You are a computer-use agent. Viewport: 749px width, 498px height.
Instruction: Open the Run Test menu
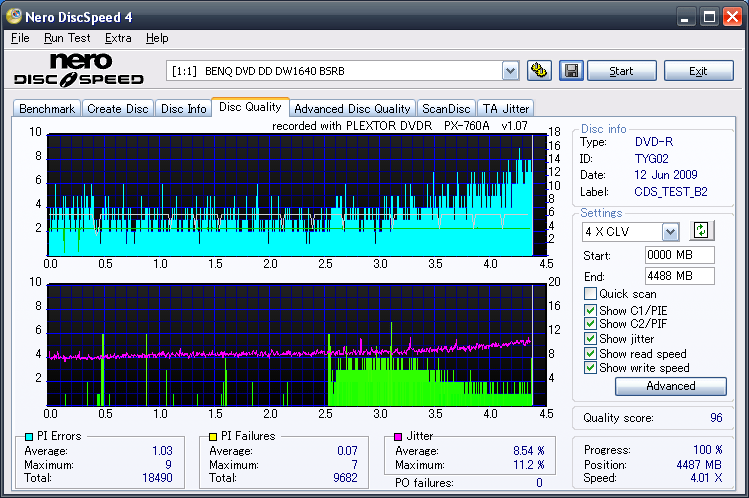click(67, 38)
